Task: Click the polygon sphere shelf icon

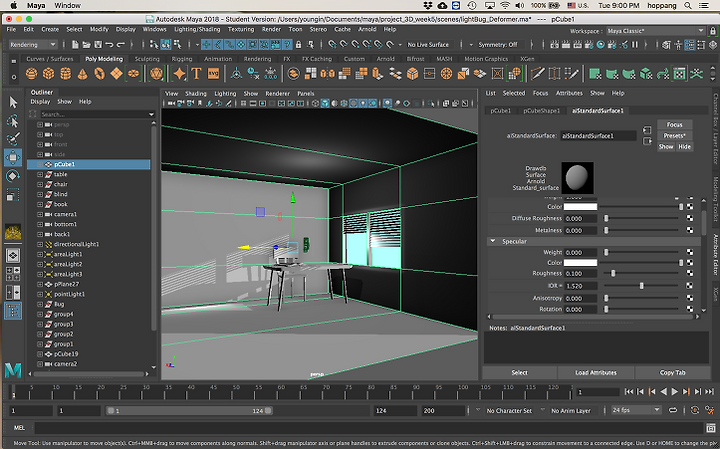Action: pos(32,74)
